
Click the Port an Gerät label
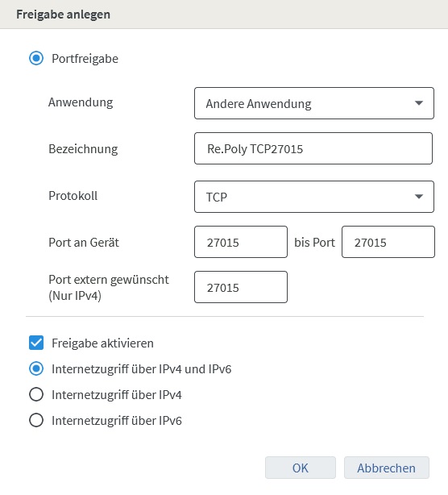click(84, 243)
